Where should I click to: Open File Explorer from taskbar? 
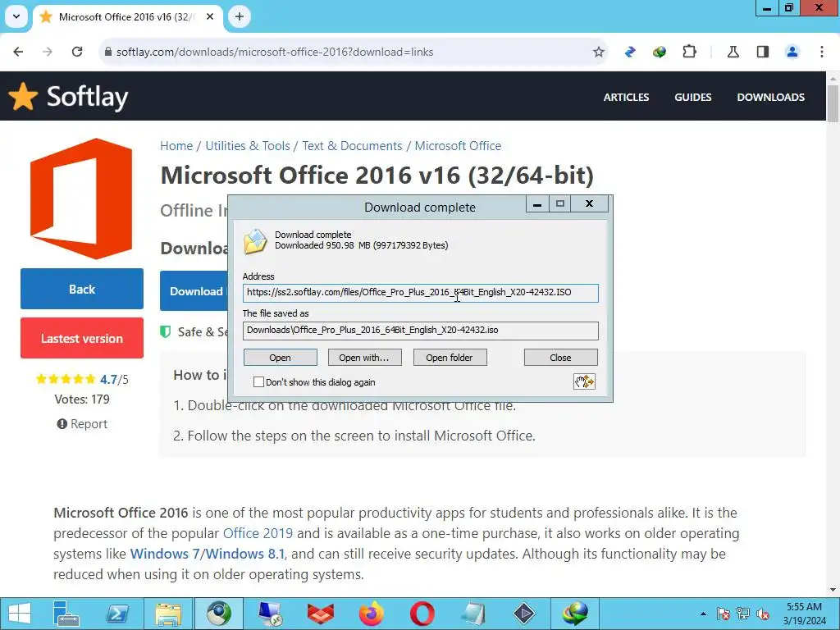[x=168, y=614]
